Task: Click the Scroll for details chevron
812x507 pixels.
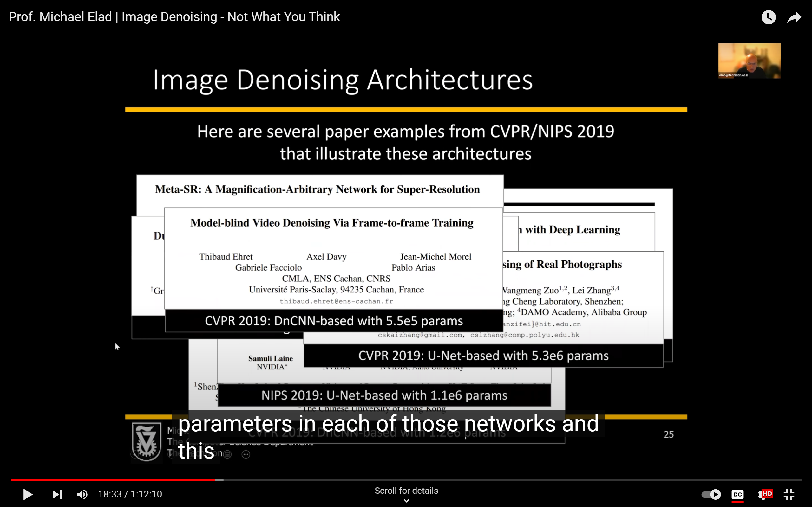Action: pos(406,501)
